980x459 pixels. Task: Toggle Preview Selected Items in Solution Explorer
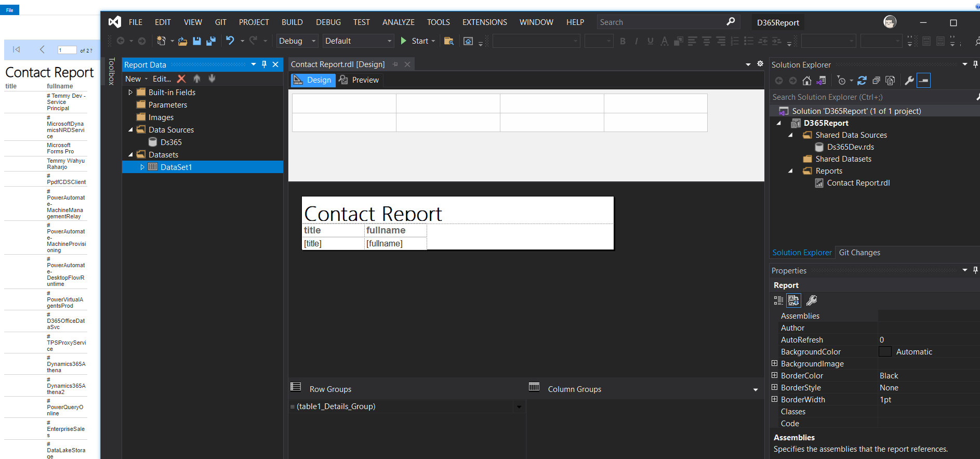pyautogui.click(x=923, y=81)
